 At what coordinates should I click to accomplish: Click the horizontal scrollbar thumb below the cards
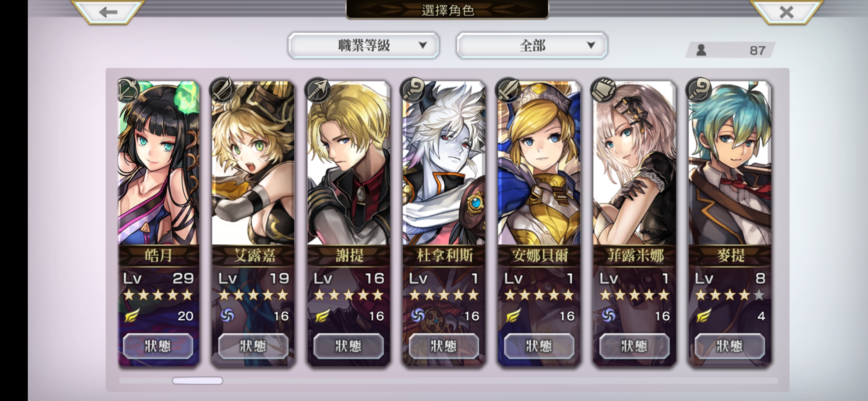198,381
